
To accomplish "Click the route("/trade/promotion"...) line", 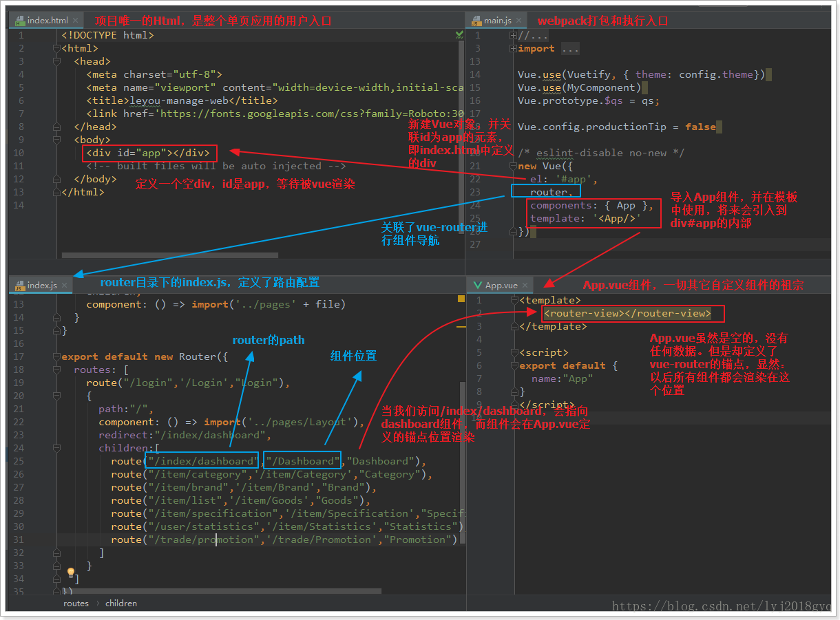I will (x=284, y=539).
